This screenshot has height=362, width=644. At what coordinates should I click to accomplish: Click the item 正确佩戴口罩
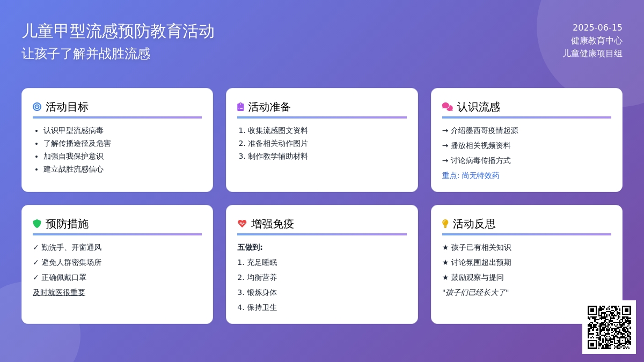60,277
